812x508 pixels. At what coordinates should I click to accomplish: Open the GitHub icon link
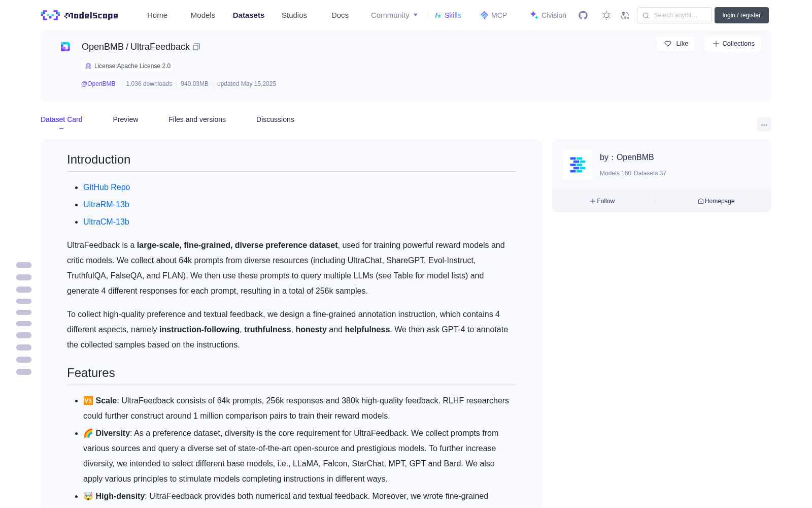point(583,15)
